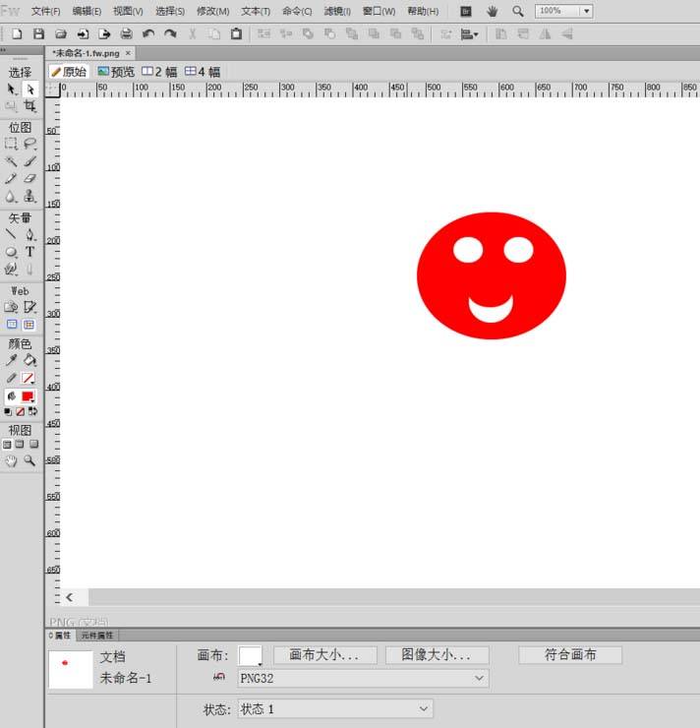The height and width of the screenshot is (728, 700).
Task: Switch to the 元件属性 tab
Action: click(x=96, y=636)
